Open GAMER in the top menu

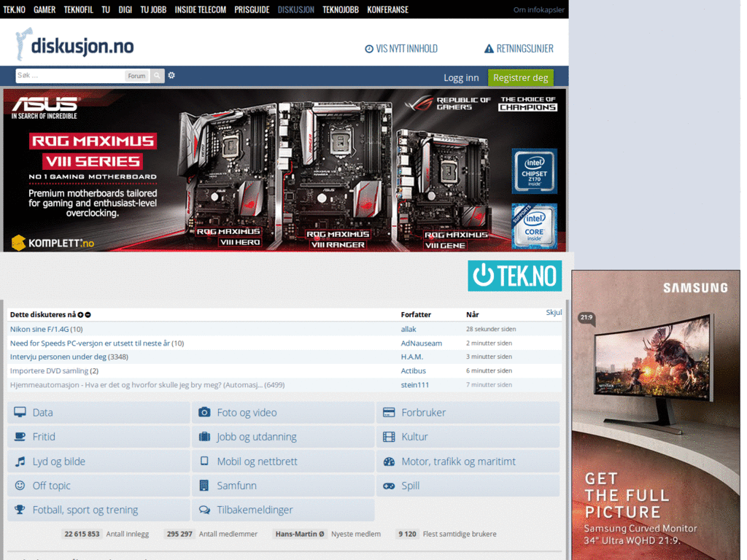point(44,9)
